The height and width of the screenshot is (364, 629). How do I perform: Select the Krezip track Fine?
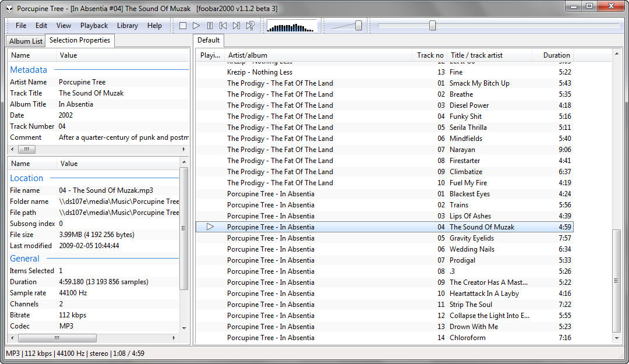[384, 72]
